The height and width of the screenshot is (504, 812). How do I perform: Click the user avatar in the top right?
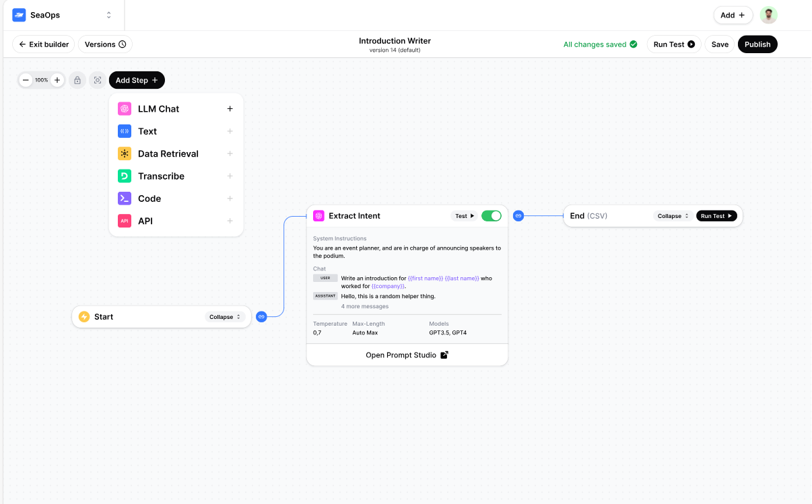click(768, 15)
